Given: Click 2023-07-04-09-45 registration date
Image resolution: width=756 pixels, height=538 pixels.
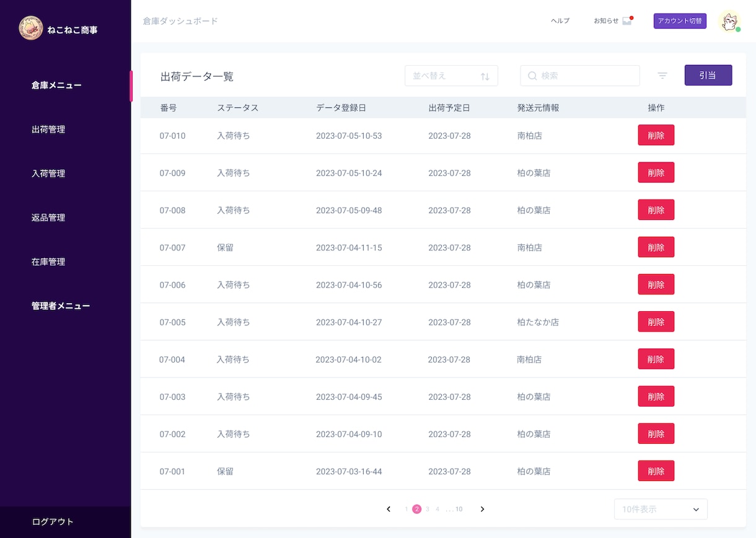Looking at the screenshot, I should point(349,397).
